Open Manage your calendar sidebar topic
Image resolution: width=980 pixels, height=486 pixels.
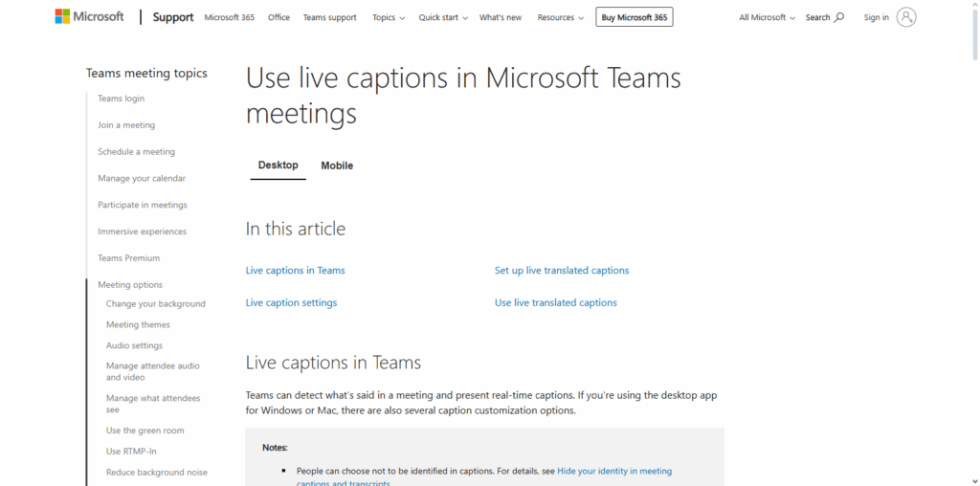click(x=142, y=178)
